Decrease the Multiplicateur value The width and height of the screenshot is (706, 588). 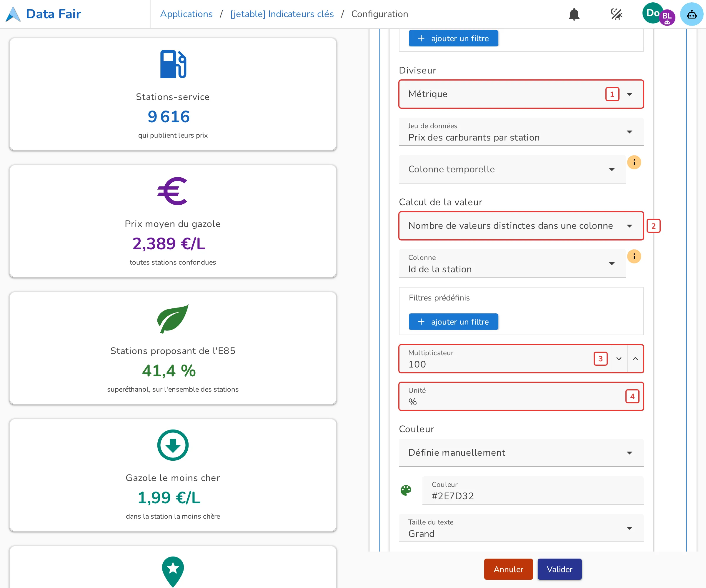click(x=619, y=359)
